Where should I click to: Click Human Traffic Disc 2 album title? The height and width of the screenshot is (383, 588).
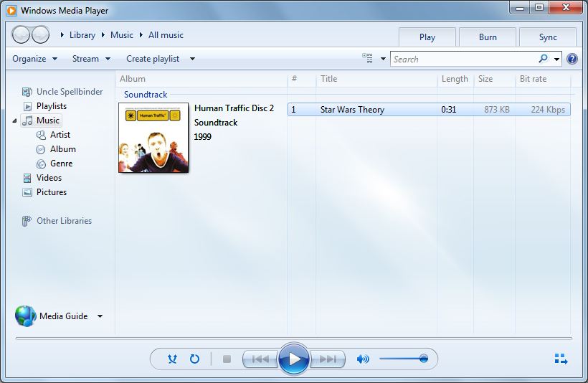tap(234, 108)
